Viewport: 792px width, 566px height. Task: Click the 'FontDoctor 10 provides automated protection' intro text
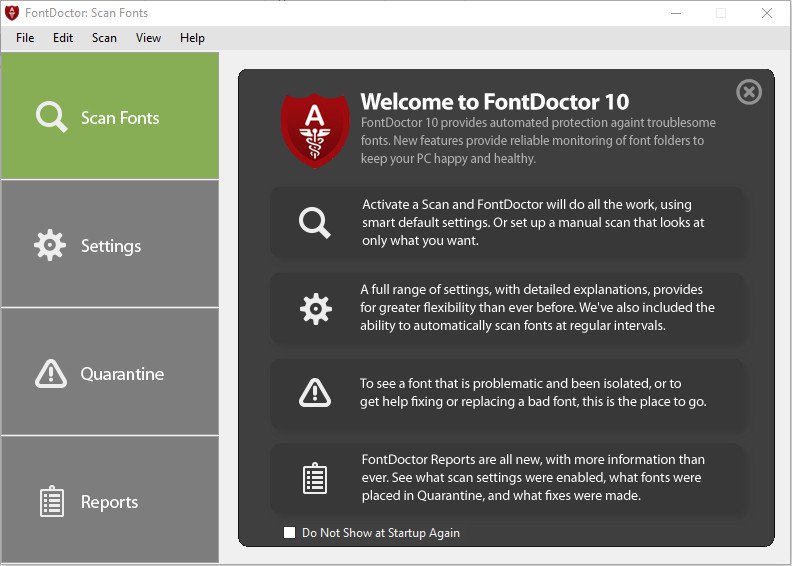tap(538, 140)
